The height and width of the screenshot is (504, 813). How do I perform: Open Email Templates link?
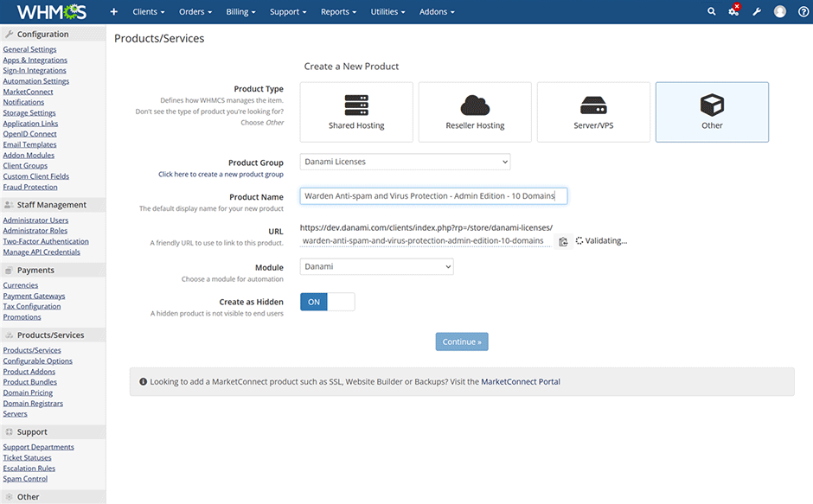29,144
